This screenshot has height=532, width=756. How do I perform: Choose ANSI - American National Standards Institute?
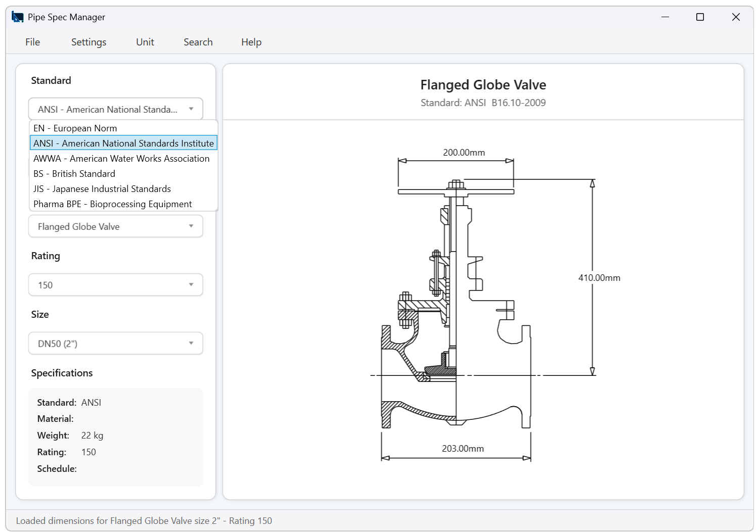click(x=123, y=143)
